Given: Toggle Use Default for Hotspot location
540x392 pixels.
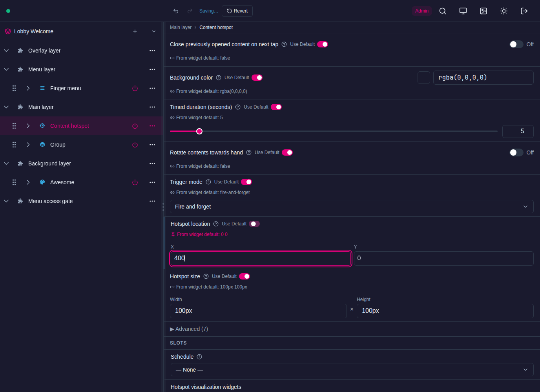Looking at the screenshot, I should coord(254,224).
